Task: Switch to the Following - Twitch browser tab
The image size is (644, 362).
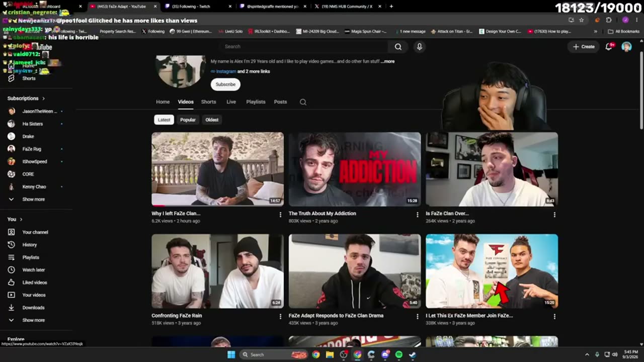Action: click(196, 7)
